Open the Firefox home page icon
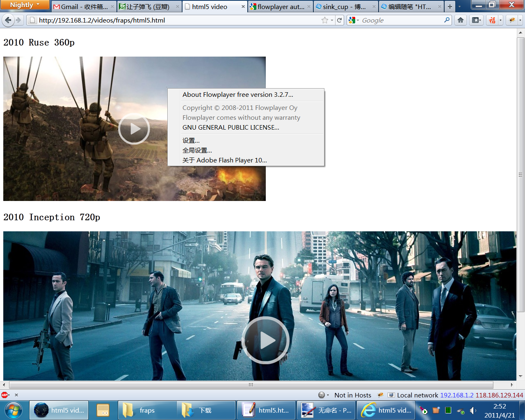 click(461, 20)
